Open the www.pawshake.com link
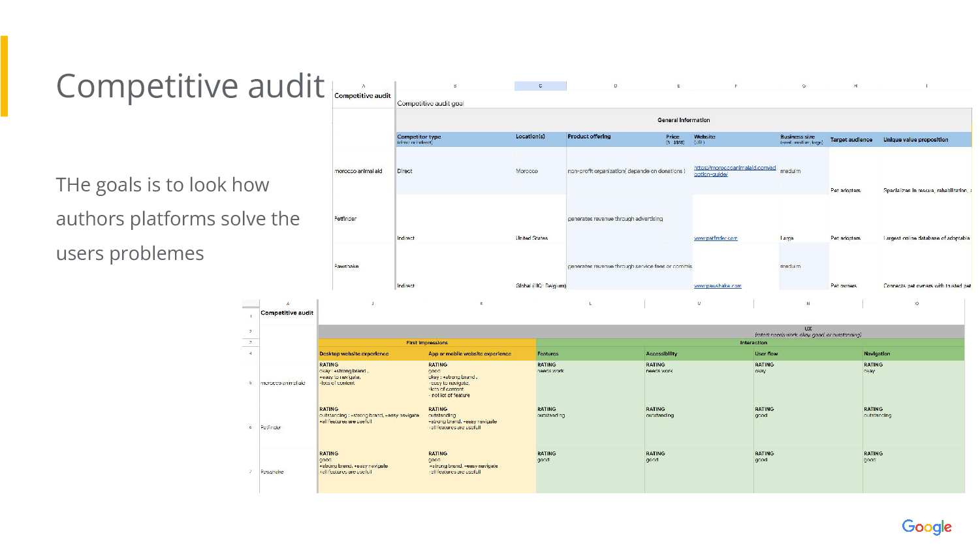This screenshot has width=980, height=552. [718, 286]
